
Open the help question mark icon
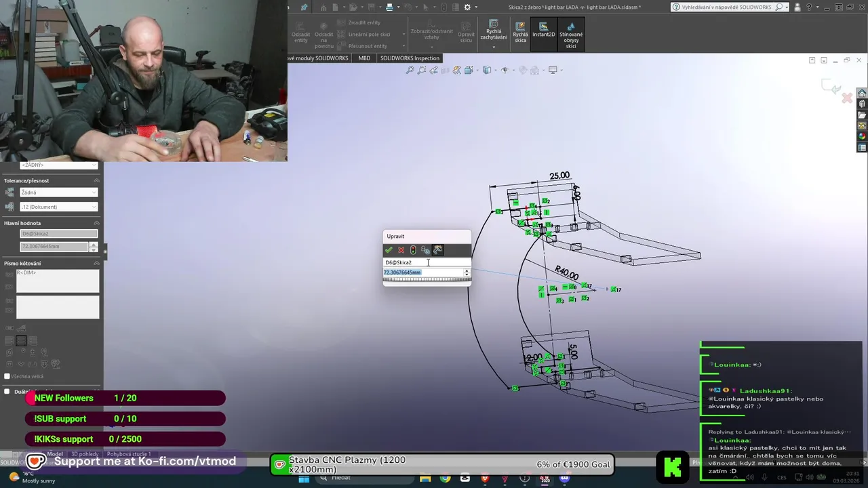pos(808,7)
